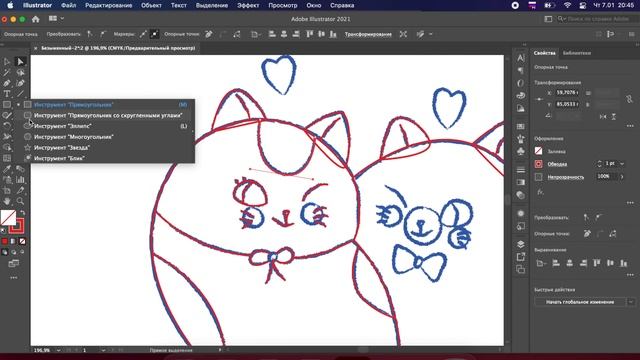
Task: Click Y coordinate field 85,0533
Action: (567, 104)
